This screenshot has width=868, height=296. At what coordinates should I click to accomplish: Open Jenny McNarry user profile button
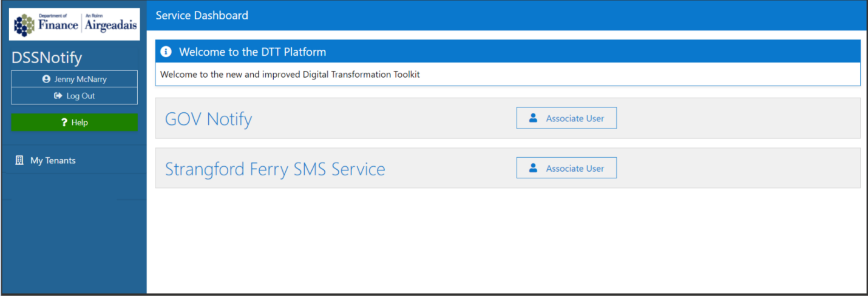75,79
